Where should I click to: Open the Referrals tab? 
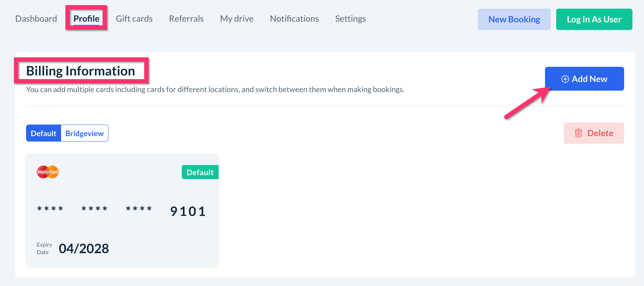[186, 19]
